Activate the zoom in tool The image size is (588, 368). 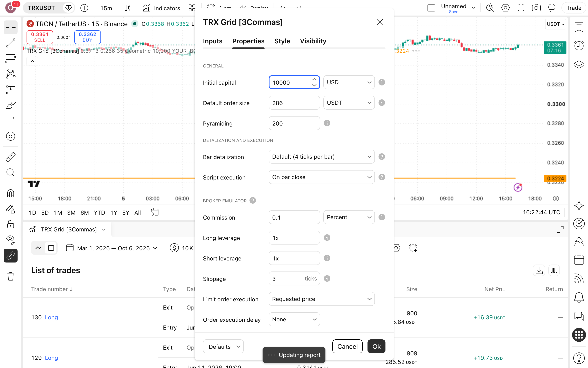tap(10, 172)
